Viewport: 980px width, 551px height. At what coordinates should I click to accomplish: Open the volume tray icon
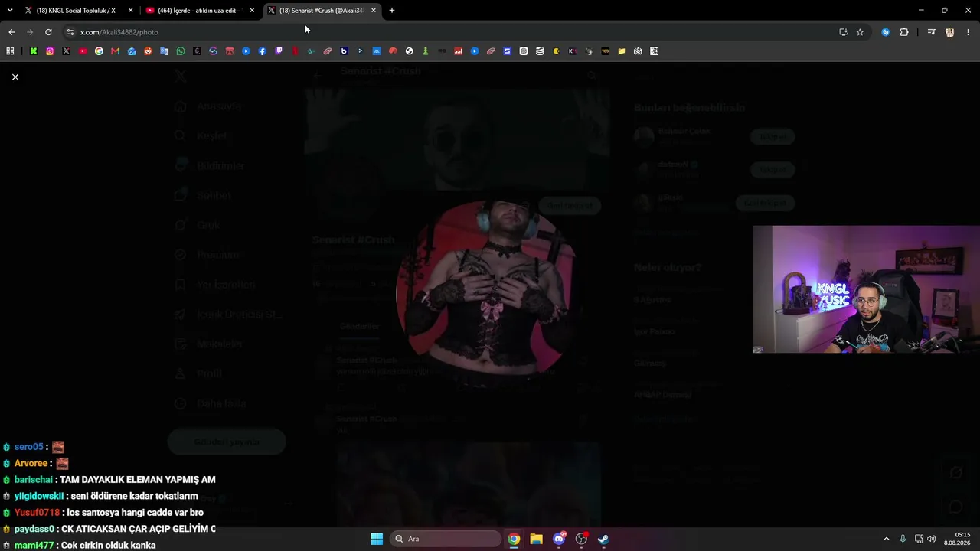click(931, 539)
